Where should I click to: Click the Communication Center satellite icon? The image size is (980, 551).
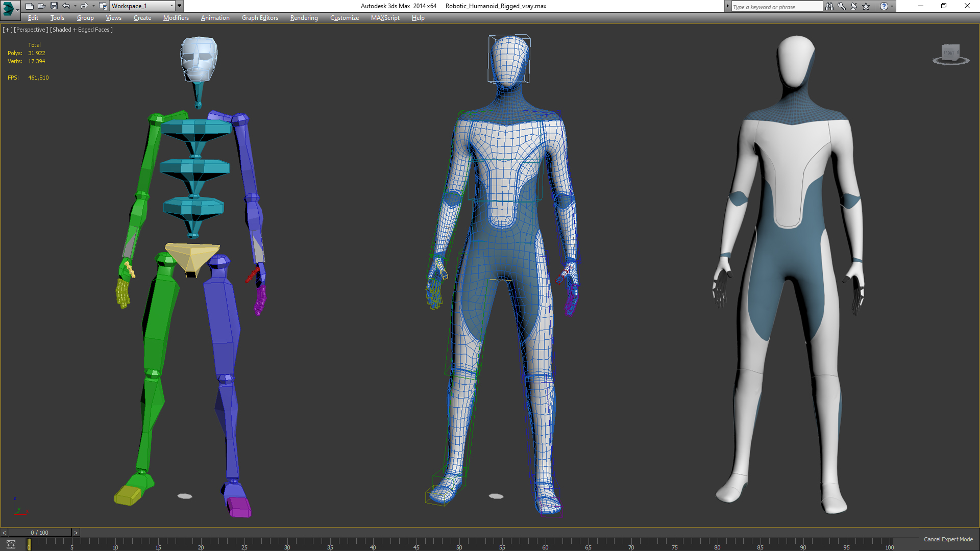pyautogui.click(x=853, y=6)
